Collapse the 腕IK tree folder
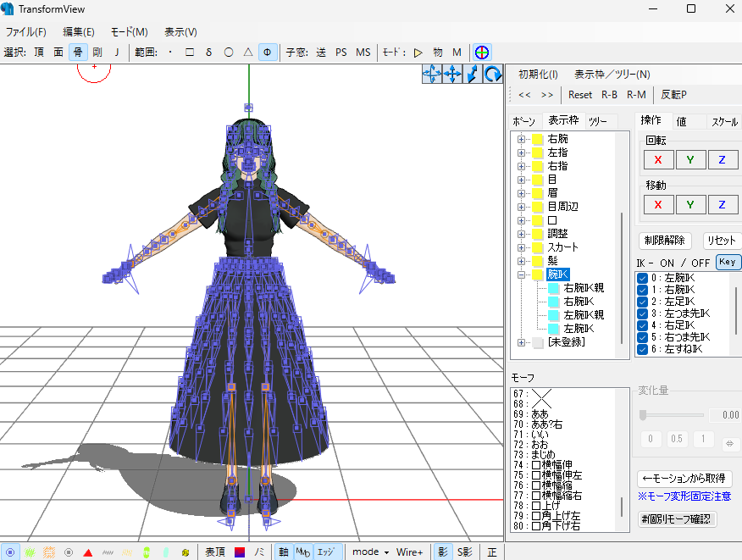742x560 pixels. pos(521,274)
